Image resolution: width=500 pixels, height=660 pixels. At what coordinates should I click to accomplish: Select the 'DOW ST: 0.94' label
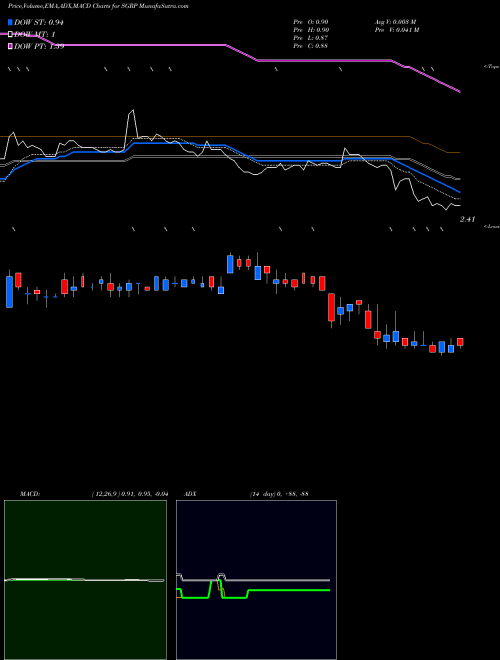(39, 22)
